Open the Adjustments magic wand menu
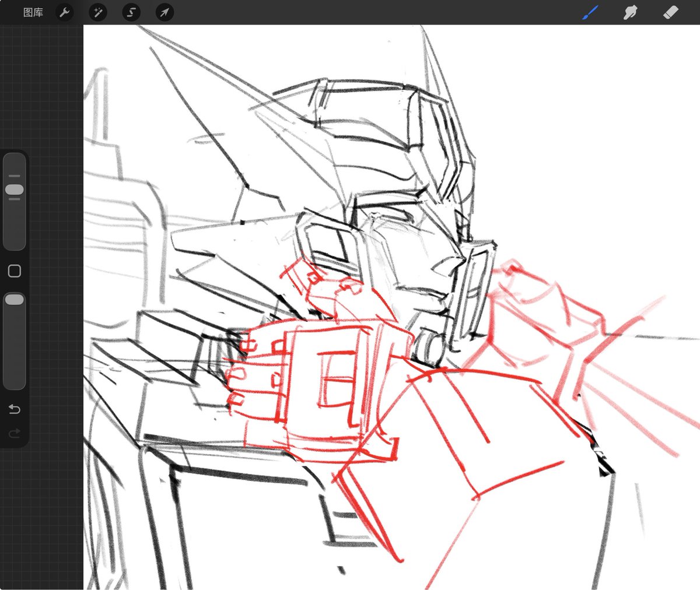This screenshot has width=700, height=590. [x=98, y=12]
